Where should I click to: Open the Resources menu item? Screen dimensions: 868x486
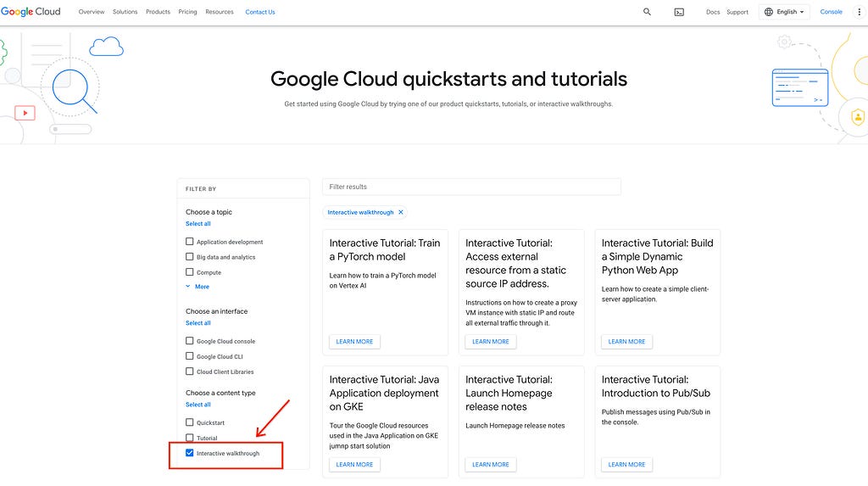[220, 12]
